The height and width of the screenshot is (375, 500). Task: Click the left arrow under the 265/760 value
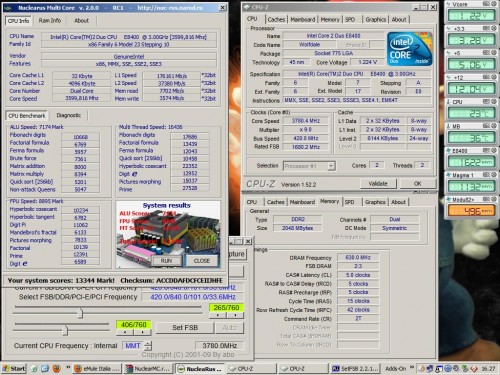[x=218, y=315]
